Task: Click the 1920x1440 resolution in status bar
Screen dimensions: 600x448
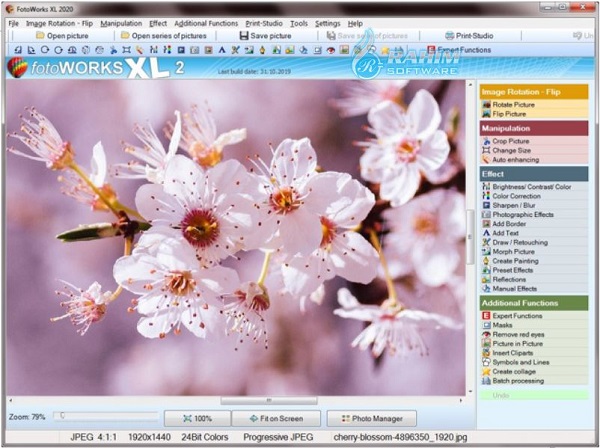Action: 149,437
